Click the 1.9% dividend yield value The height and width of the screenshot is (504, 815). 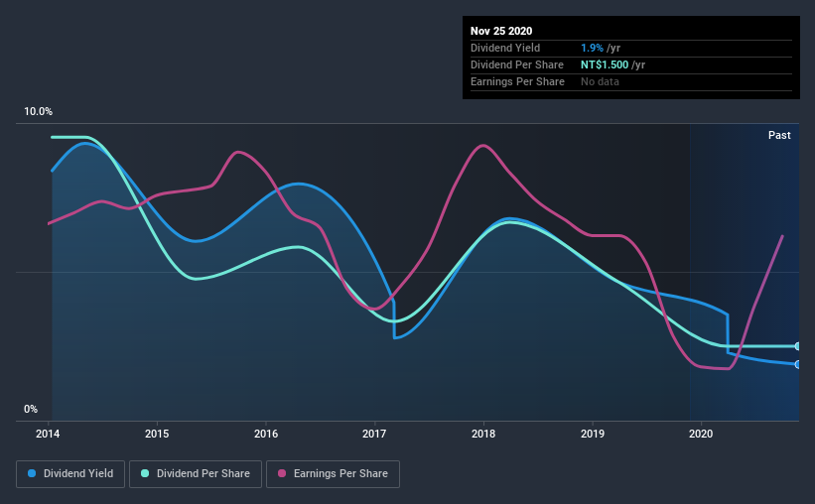click(592, 48)
